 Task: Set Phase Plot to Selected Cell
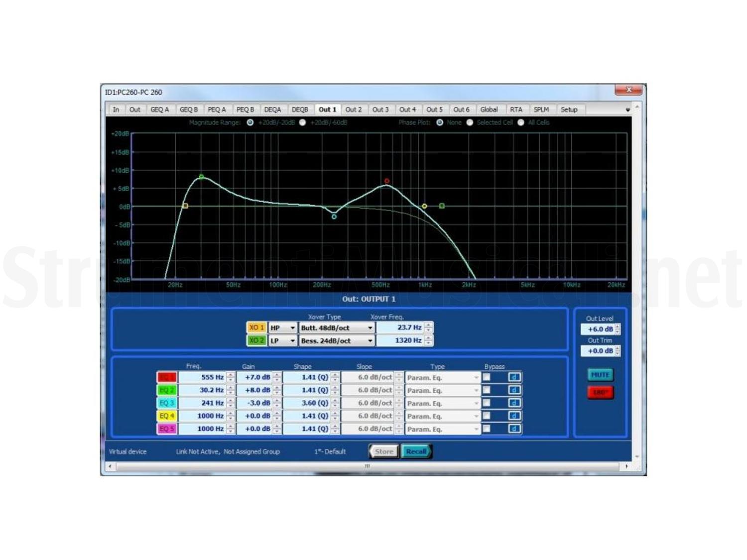(x=470, y=122)
